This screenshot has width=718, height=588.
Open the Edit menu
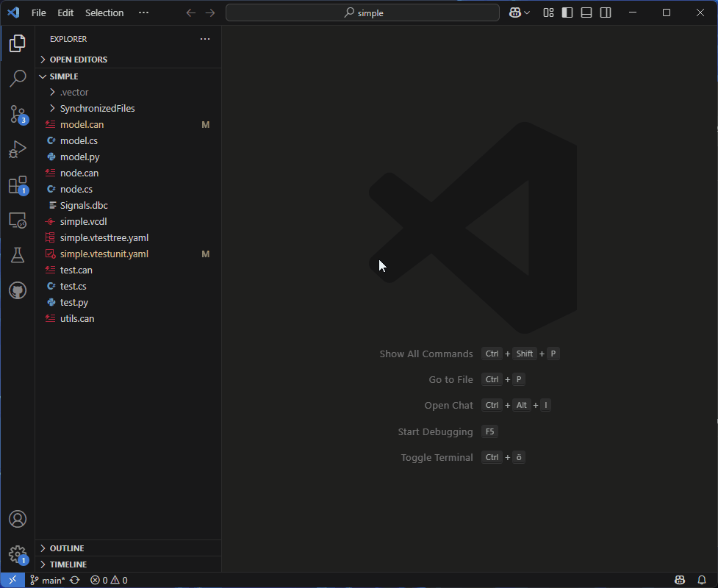point(65,12)
